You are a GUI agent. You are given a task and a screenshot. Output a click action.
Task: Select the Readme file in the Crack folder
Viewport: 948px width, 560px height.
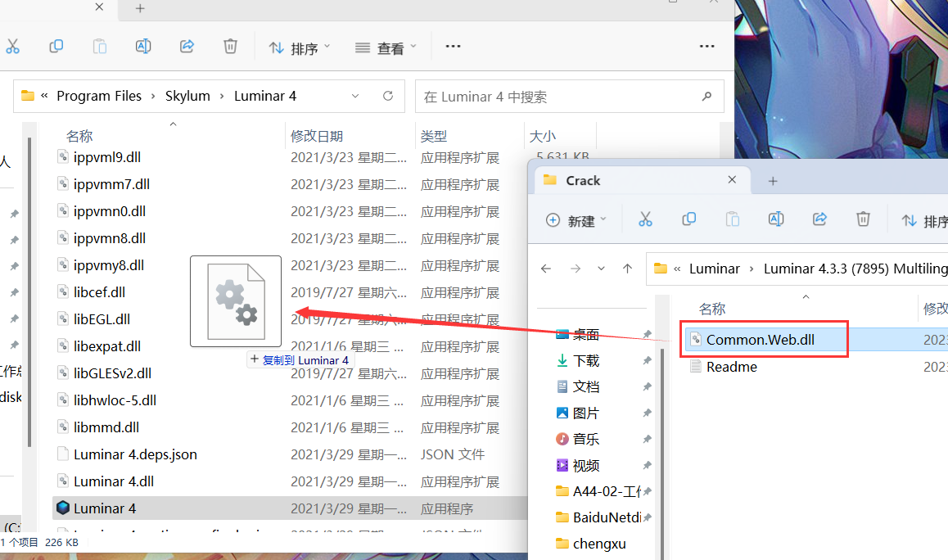point(731,367)
